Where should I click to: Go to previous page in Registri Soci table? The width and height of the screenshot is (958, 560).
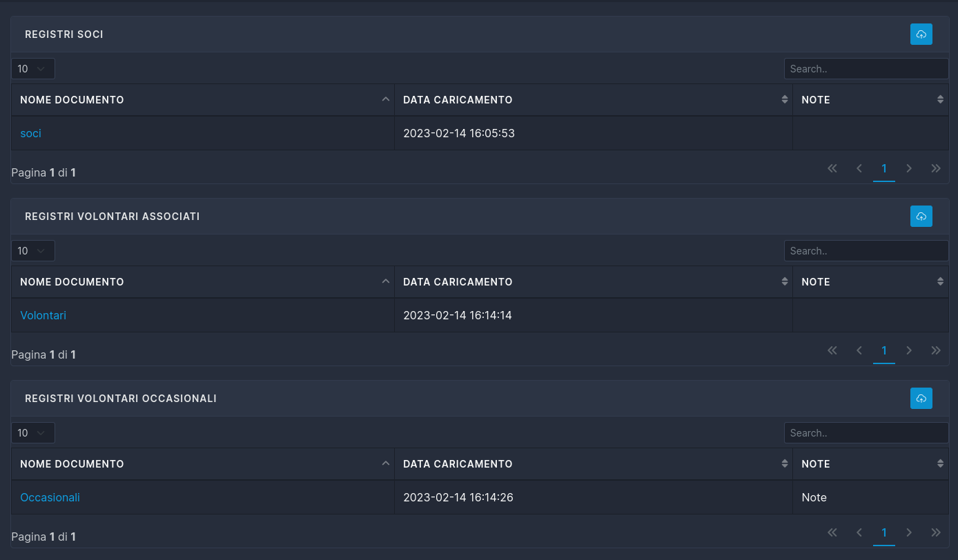click(x=859, y=168)
